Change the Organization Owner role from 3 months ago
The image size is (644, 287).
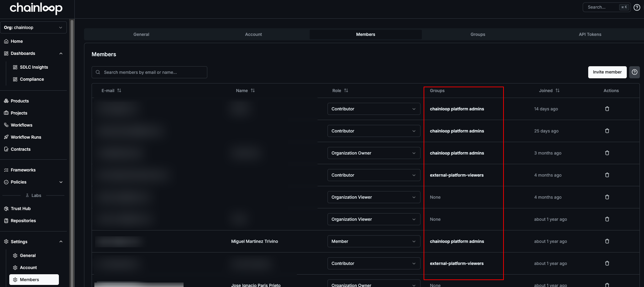tap(374, 153)
